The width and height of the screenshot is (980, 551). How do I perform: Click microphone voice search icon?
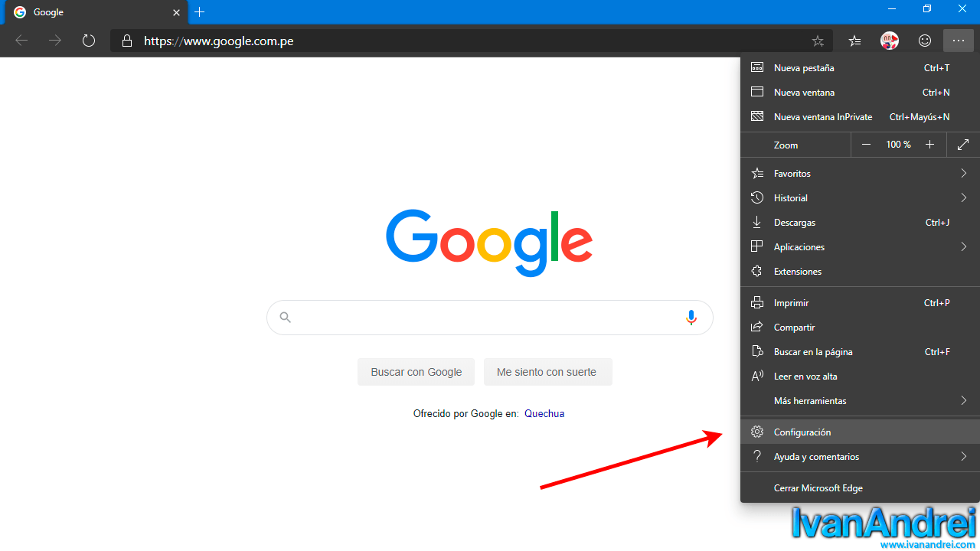coord(691,318)
